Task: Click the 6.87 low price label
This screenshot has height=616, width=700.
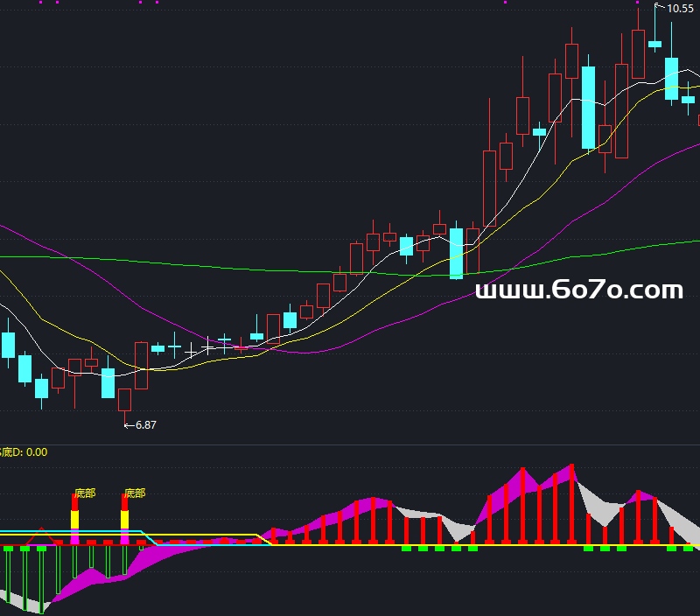Action: (144, 424)
